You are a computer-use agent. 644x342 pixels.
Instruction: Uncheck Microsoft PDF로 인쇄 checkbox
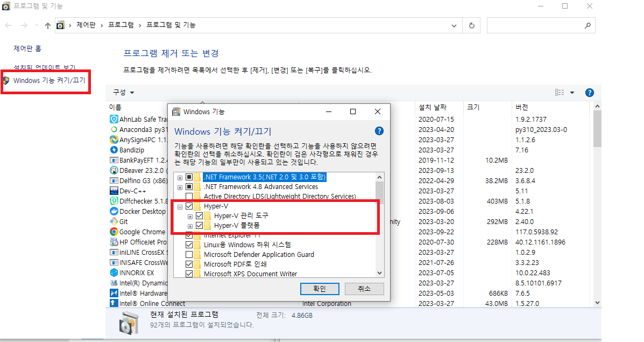click(189, 264)
